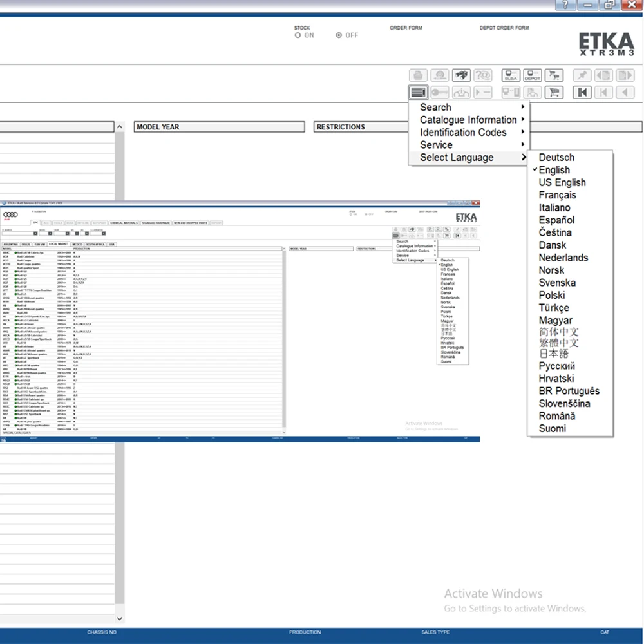The width and height of the screenshot is (644, 644).
Task: Click the print icon in toolbar
Action: click(x=418, y=75)
